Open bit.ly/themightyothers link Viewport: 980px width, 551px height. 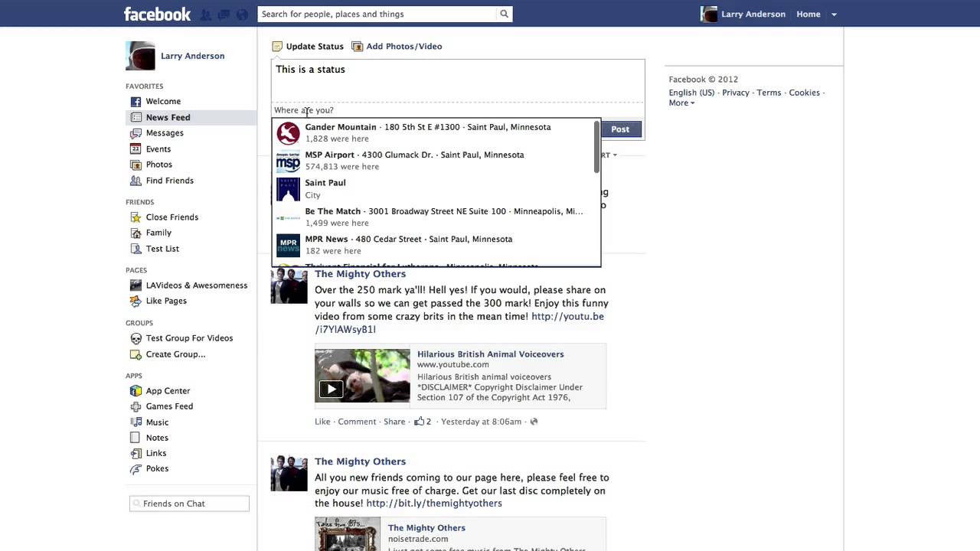tap(434, 504)
